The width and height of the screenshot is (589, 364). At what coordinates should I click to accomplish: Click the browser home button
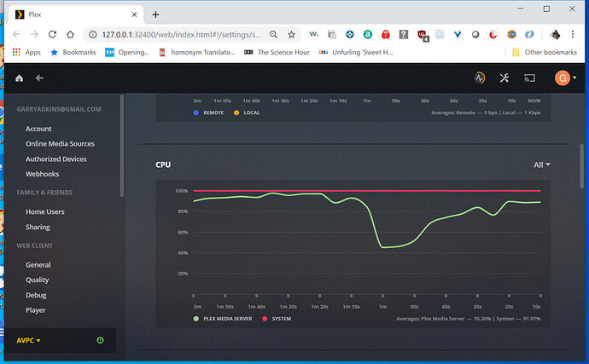[x=70, y=34]
